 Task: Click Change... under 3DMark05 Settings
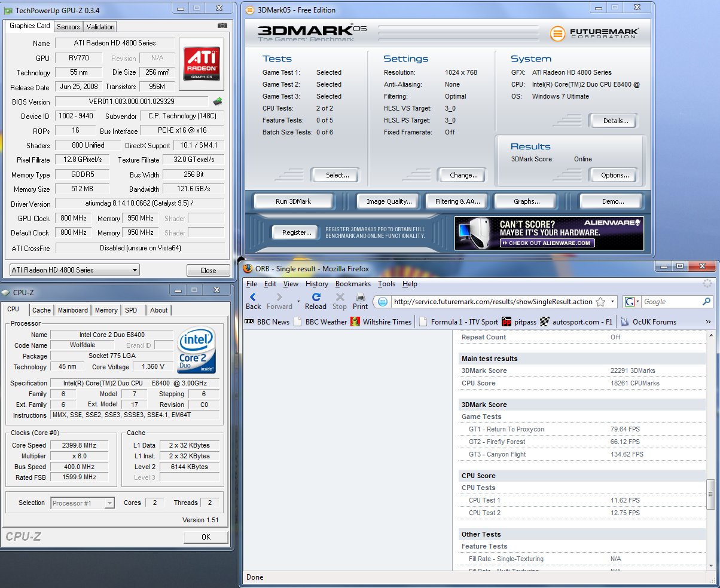coord(463,175)
